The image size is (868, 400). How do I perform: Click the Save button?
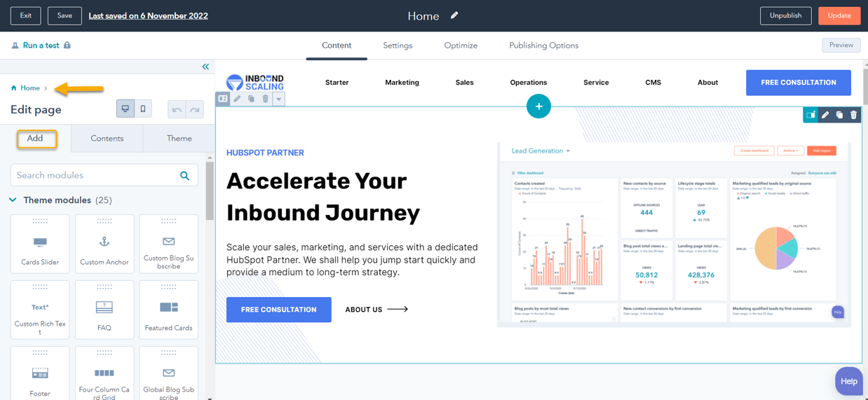click(x=65, y=15)
